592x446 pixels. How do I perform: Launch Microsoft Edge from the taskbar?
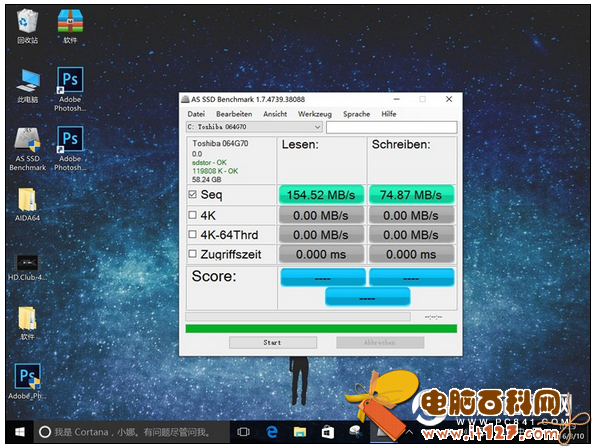[x=271, y=432]
